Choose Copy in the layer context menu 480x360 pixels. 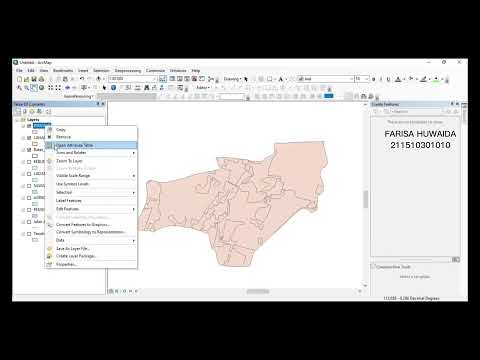pyautogui.click(x=91, y=129)
